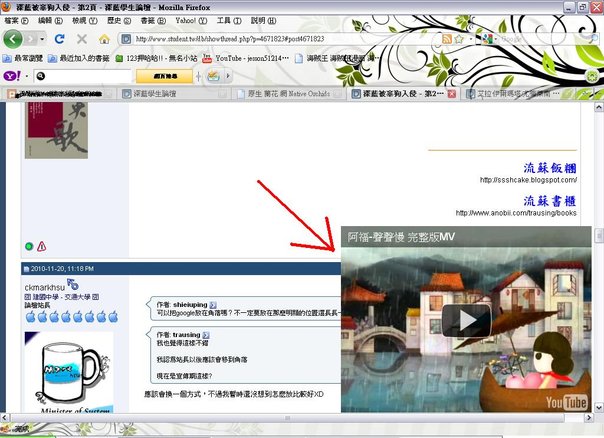The image size is (604, 438).
Task: Open the 最近加入的書籤 bookmark folder
Action: 79,58
